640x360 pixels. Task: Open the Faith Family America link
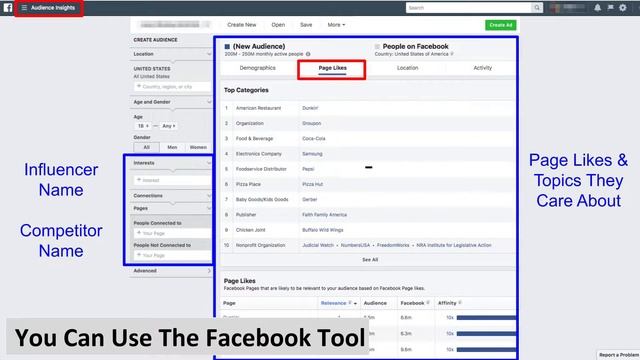click(x=324, y=215)
